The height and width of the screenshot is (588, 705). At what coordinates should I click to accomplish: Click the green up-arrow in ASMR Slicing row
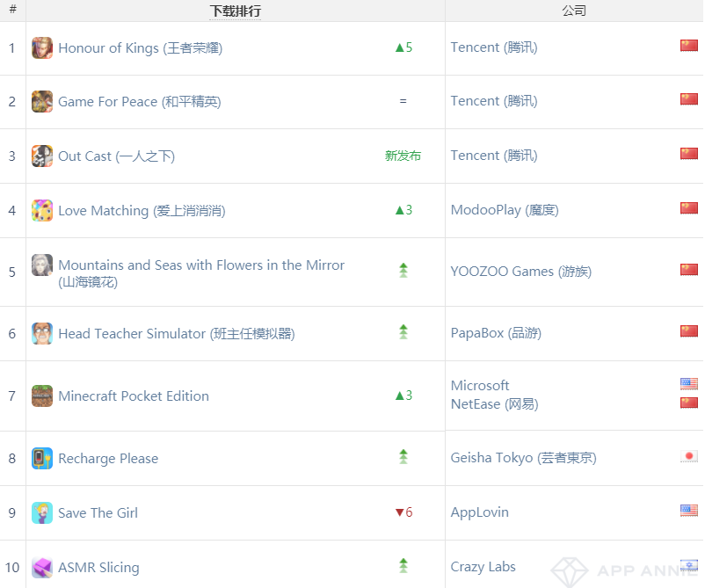pyautogui.click(x=403, y=565)
